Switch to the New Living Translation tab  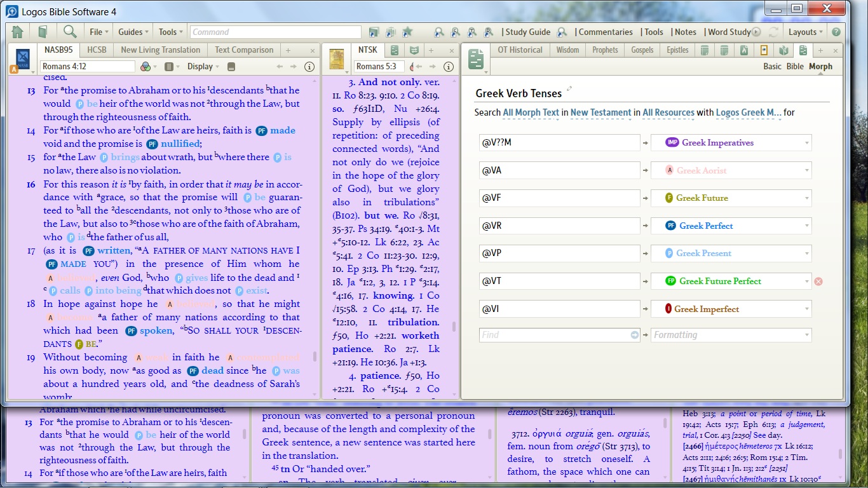coord(160,50)
